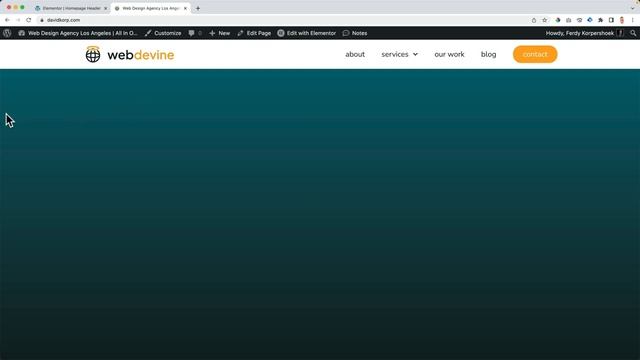Click the webdevine globe logo
The width and height of the screenshot is (640, 360).
click(x=93, y=54)
